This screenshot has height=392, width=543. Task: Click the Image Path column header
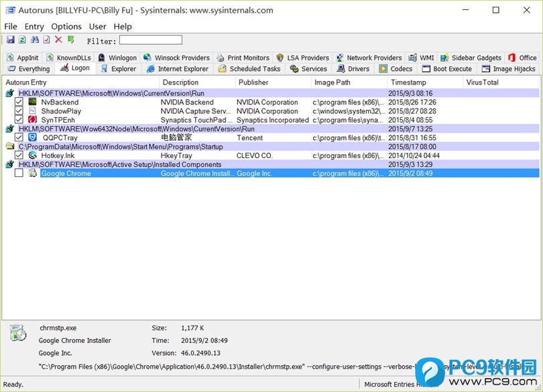click(x=349, y=82)
